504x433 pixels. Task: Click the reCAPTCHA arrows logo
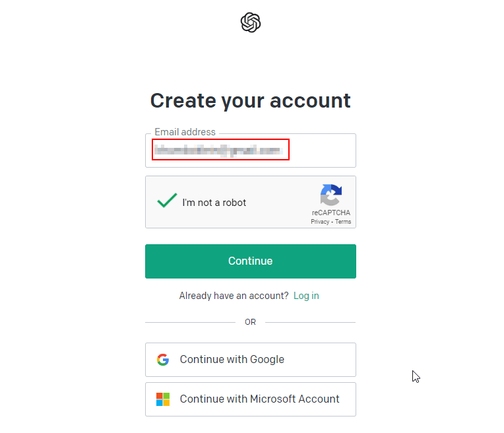click(x=331, y=195)
